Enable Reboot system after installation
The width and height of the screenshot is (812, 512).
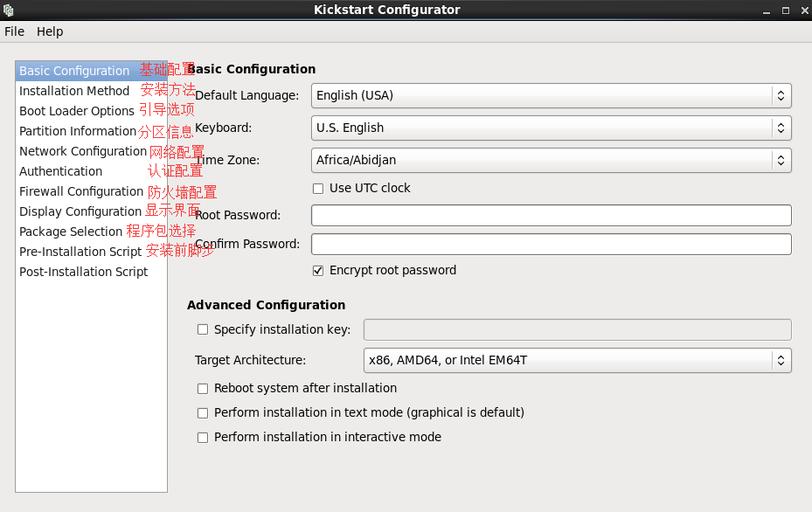[203, 388]
